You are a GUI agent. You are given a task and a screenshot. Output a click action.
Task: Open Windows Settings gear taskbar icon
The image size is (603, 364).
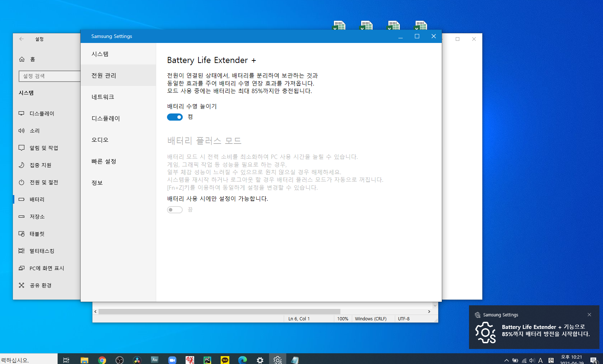(260, 360)
